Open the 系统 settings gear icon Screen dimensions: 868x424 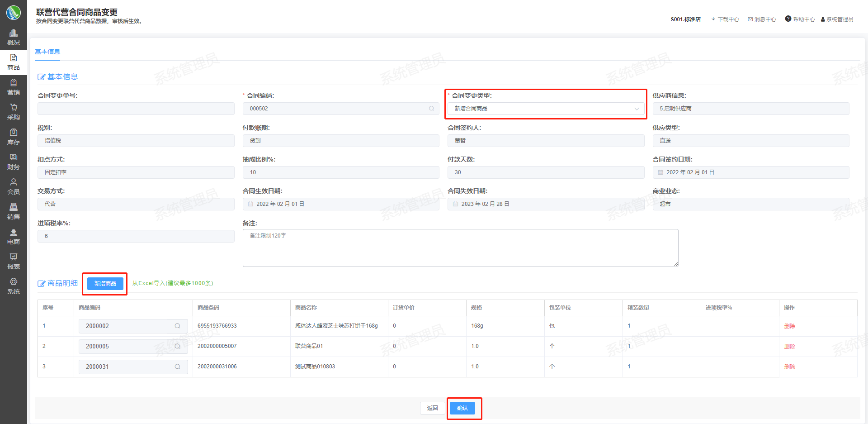pos(14,282)
